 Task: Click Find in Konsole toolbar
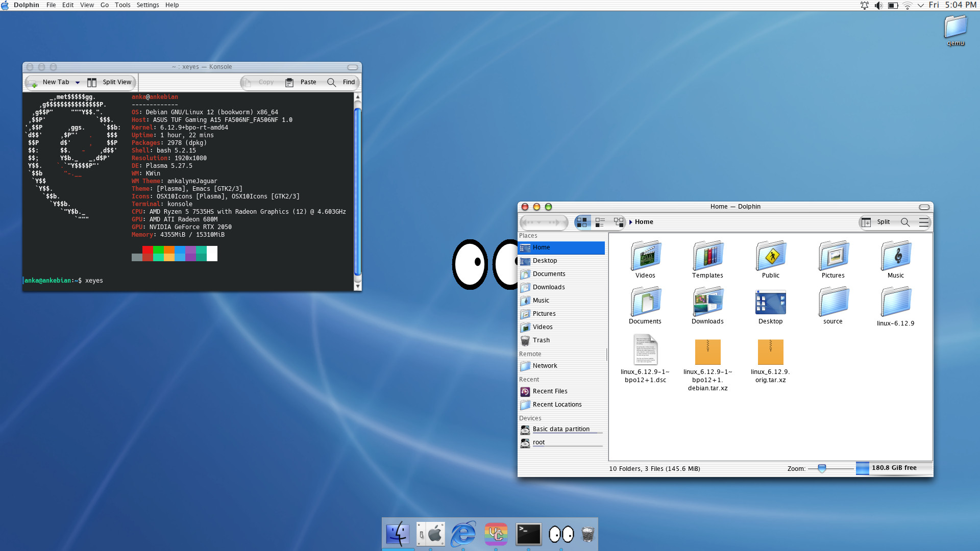(341, 82)
